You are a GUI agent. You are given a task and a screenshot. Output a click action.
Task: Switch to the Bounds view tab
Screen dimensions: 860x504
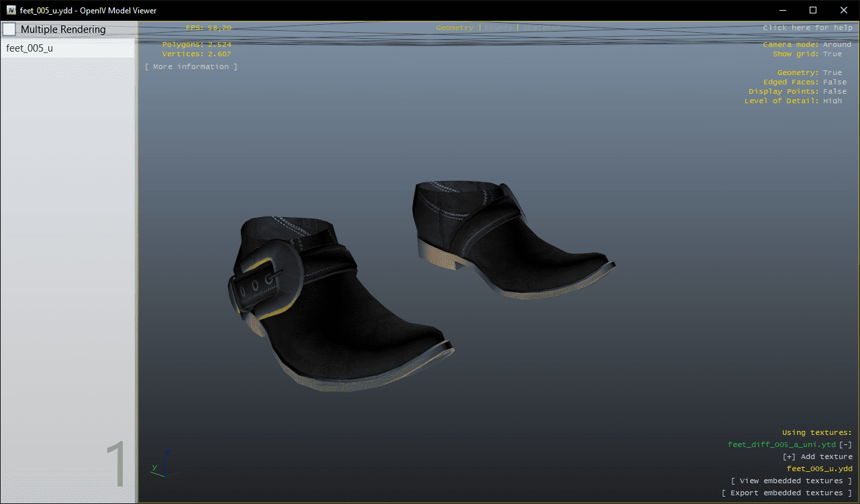tap(498, 28)
